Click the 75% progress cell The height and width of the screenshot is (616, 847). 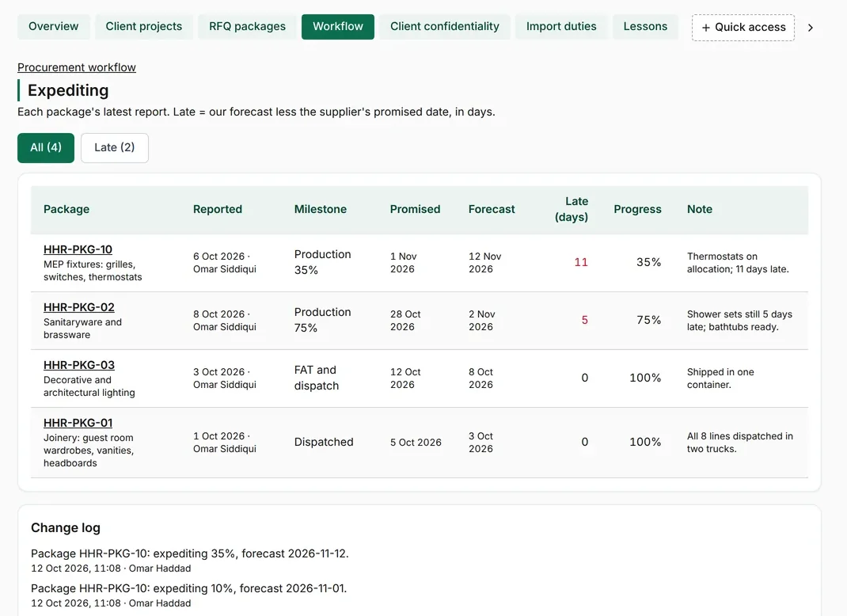(649, 321)
